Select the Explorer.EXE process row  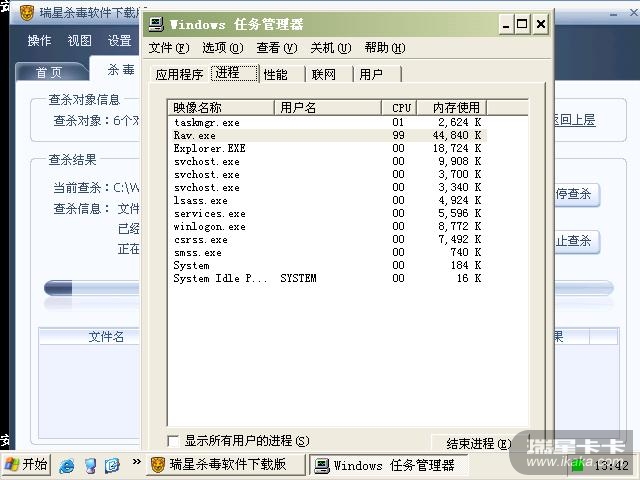327,149
